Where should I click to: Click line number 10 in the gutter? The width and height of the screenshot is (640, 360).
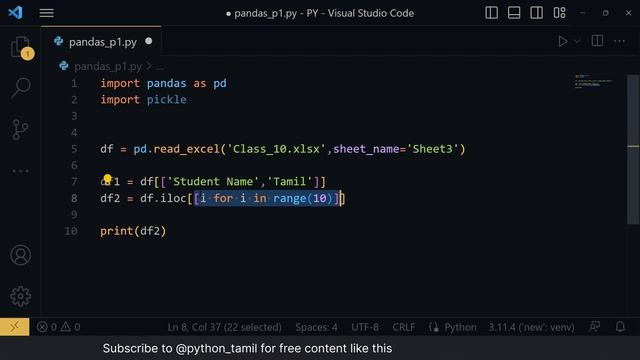[x=71, y=231]
